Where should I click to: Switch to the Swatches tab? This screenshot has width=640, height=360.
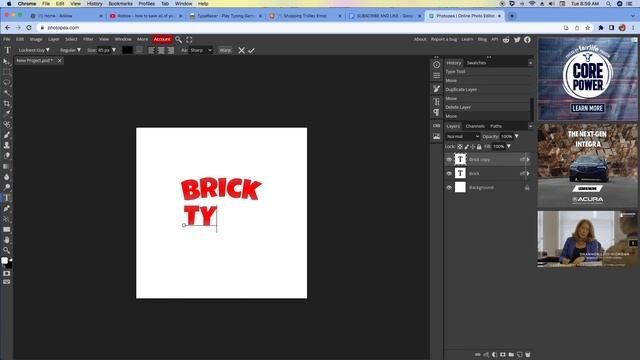click(x=476, y=63)
